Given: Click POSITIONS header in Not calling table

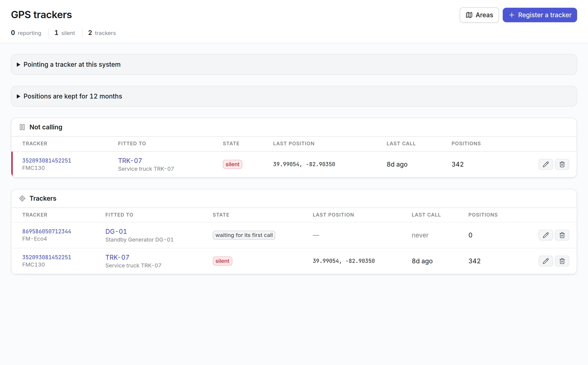Looking at the screenshot, I should tap(466, 144).
